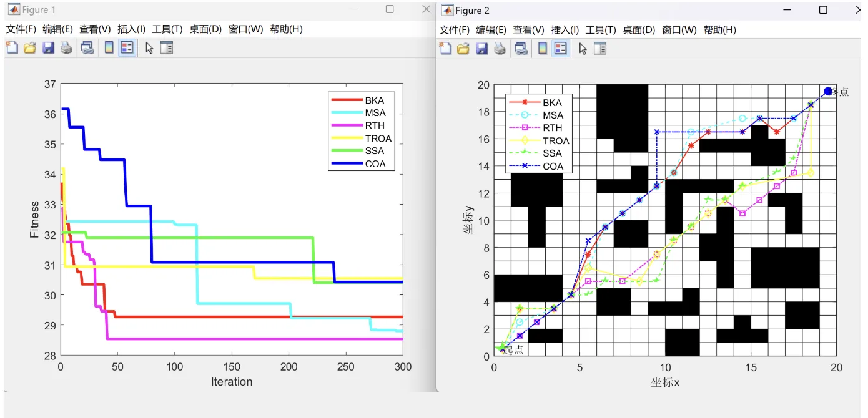Insert colorbar icon in Figure 2 toolbar
The height and width of the screenshot is (418, 868).
[x=543, y=48]
